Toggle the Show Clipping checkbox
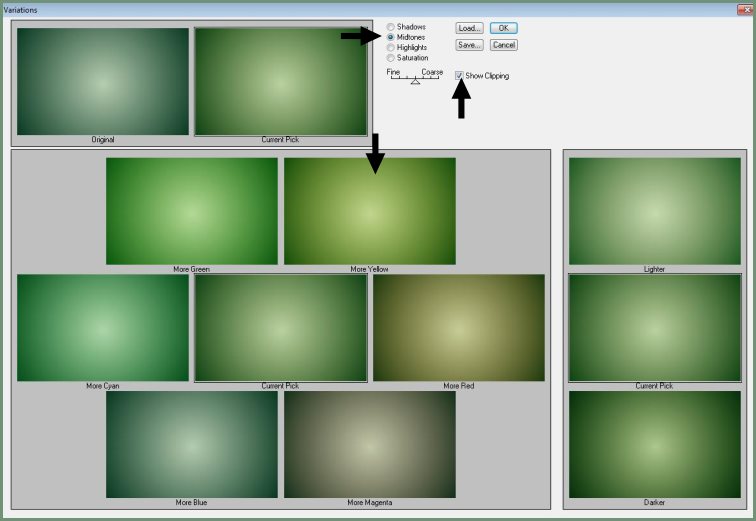The width and height of the screenshot is (756, 521). tap(460, 76)
